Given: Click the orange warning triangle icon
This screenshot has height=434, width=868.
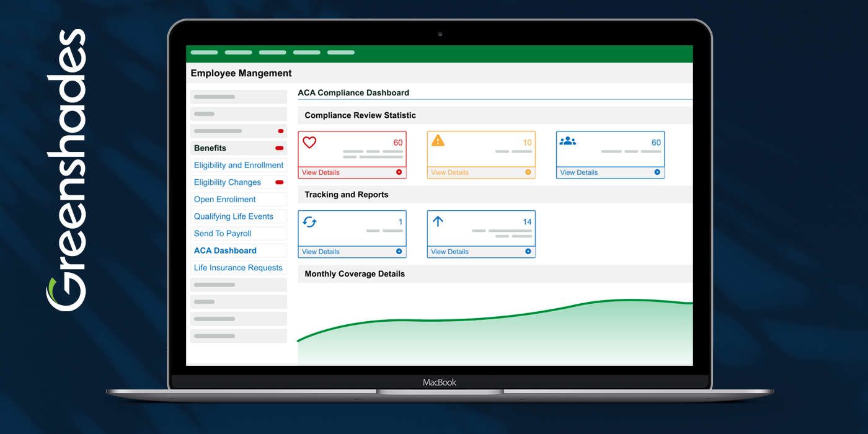Looking at the screenshot, I should pos(438,141).
